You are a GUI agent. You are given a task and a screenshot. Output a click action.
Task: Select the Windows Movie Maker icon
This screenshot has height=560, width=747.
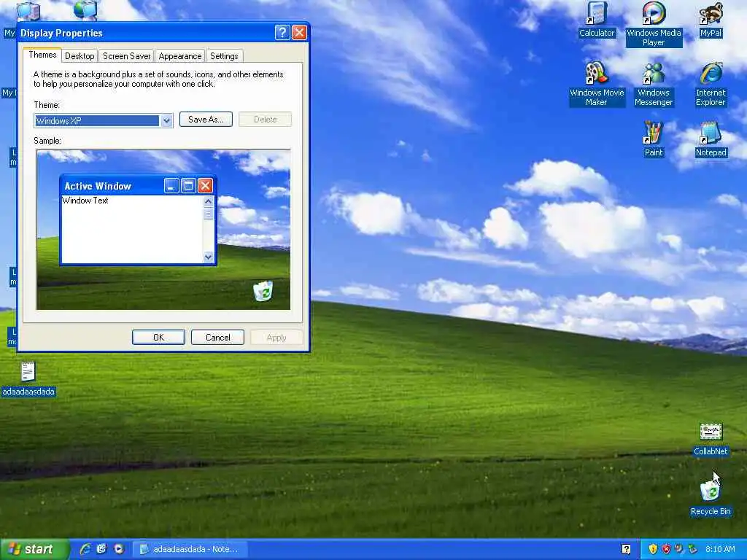coord(597,85)
